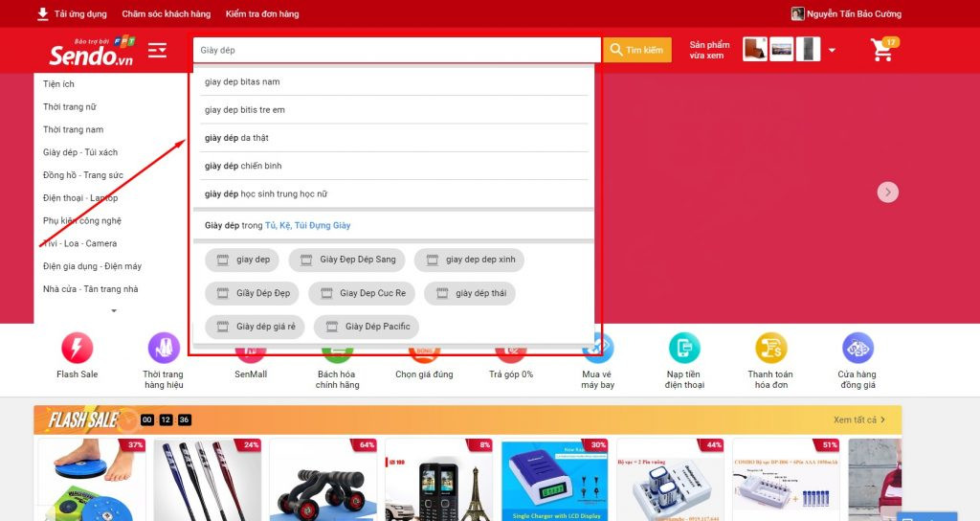Expand the recently viewed products dropdown arrow
This screenshot has width=980, height=521.
click(x=832, y=51)
